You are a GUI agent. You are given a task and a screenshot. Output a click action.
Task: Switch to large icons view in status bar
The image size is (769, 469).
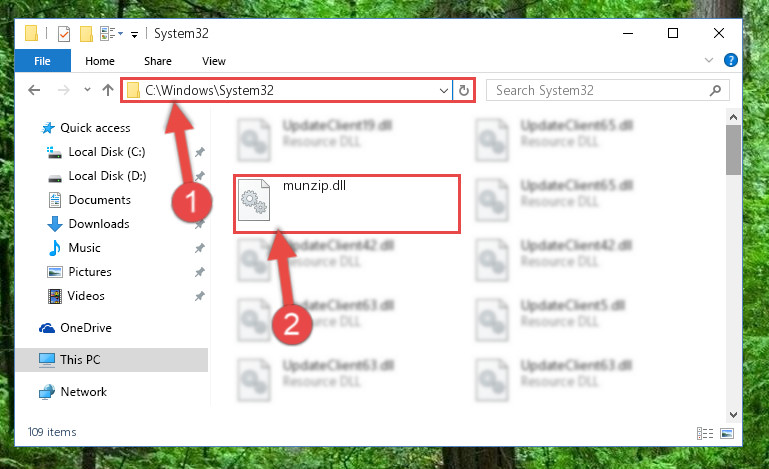pos(727,433)
